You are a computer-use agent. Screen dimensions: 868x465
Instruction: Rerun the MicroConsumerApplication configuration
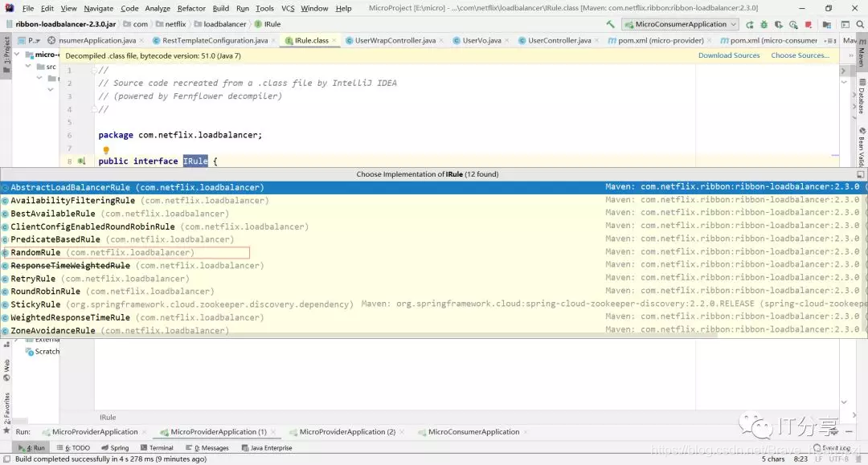tap(750, 24)
